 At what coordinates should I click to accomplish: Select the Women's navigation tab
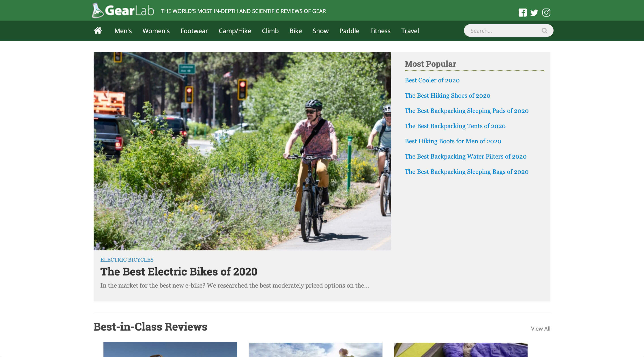pos(156,30)
